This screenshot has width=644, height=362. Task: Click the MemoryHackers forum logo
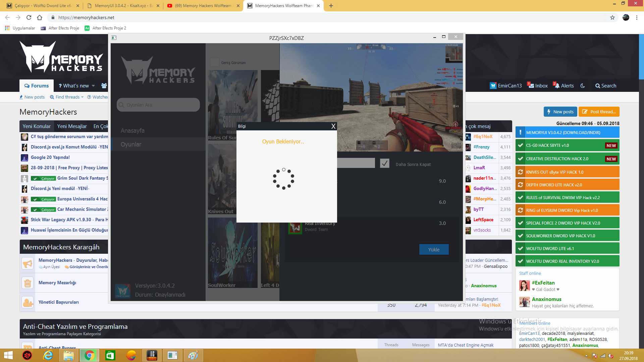coord(61,57)
